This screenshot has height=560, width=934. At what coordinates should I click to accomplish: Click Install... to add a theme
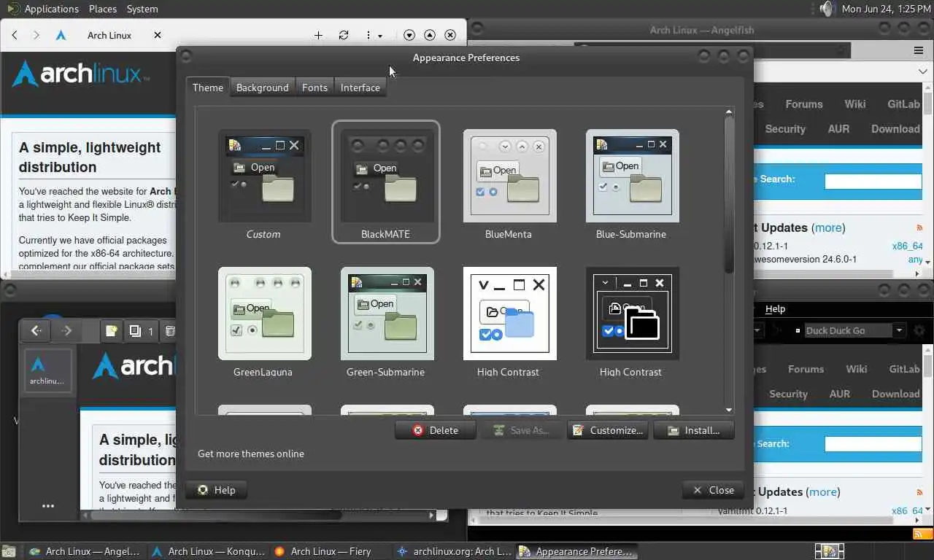pyautogui.click(x=694, y=430)
